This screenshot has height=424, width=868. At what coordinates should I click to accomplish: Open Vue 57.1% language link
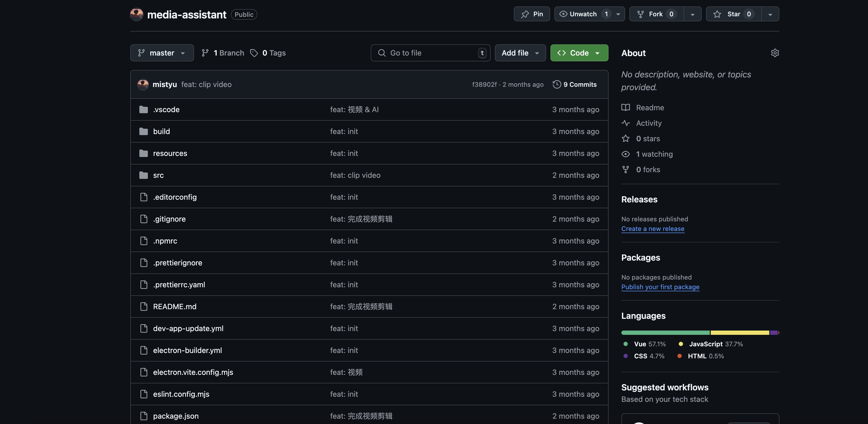[644, 344]
